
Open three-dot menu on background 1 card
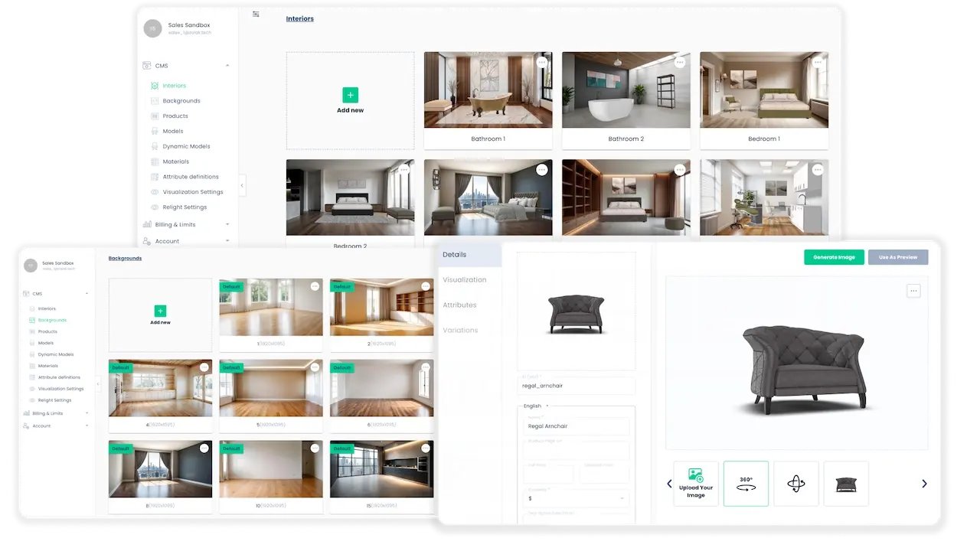tap(315, 286)
